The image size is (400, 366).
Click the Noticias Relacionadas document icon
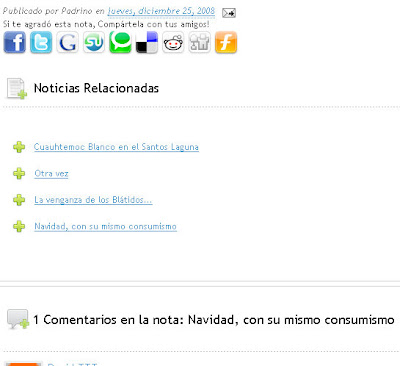17,89
